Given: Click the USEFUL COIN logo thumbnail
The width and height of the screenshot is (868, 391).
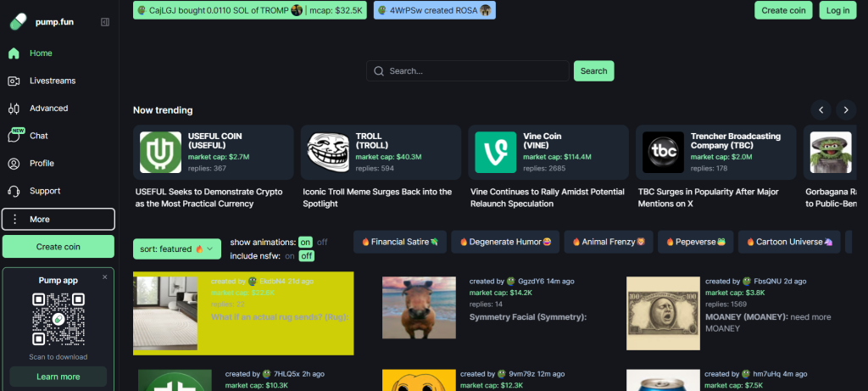Looking at the screenshot, I should tap(160, 153).
